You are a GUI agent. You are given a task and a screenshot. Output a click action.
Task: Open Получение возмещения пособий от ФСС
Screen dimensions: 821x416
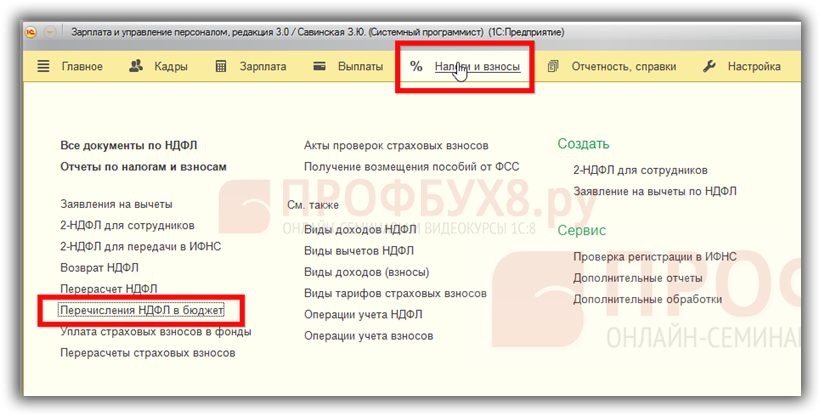412,167
